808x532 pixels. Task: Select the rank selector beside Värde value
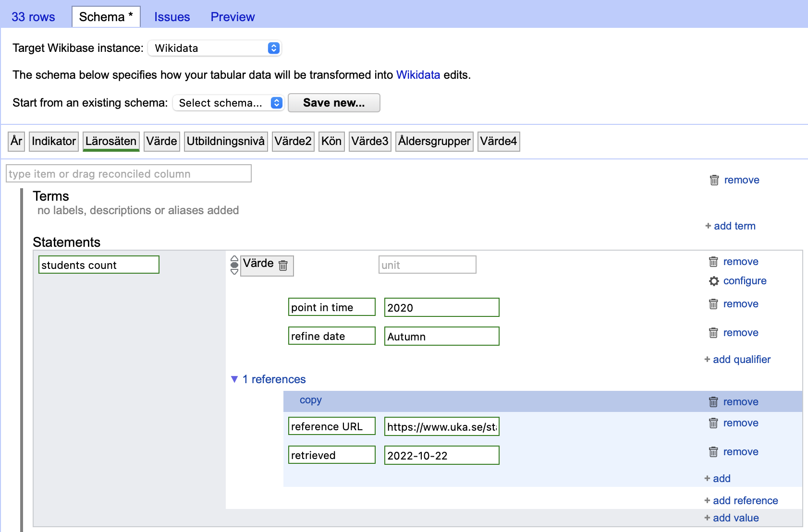coord(234,265)
